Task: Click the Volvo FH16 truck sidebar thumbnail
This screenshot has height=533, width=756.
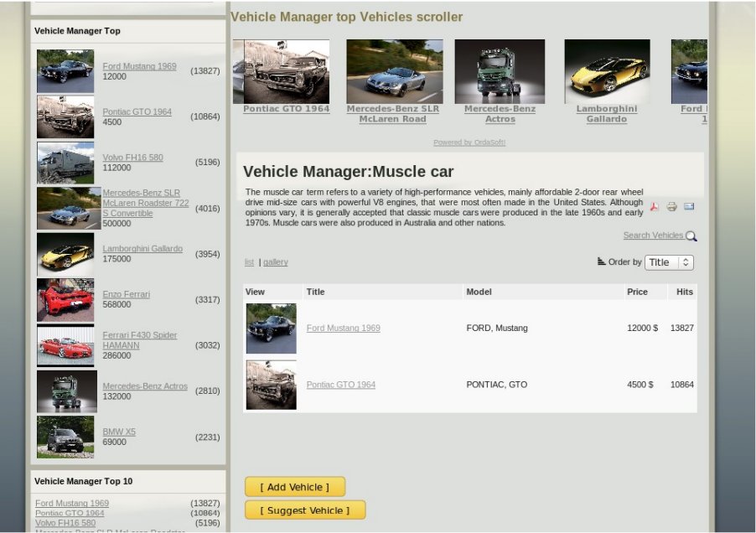Action: (65, 163)
